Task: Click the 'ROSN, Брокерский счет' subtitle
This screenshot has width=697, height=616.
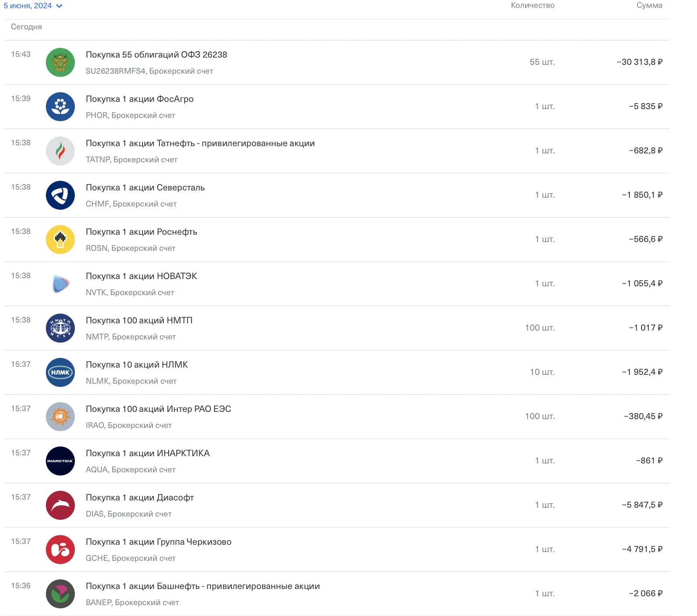Action: click(x=130, y=248)
